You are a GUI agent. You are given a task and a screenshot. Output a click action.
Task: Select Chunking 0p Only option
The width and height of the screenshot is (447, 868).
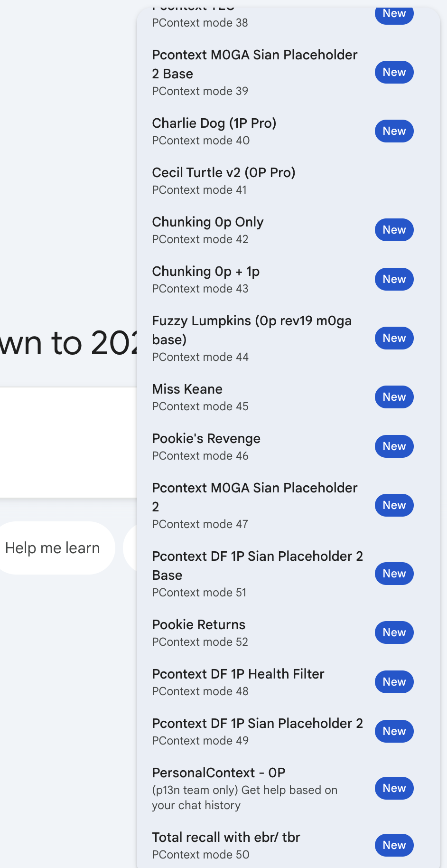208,230
